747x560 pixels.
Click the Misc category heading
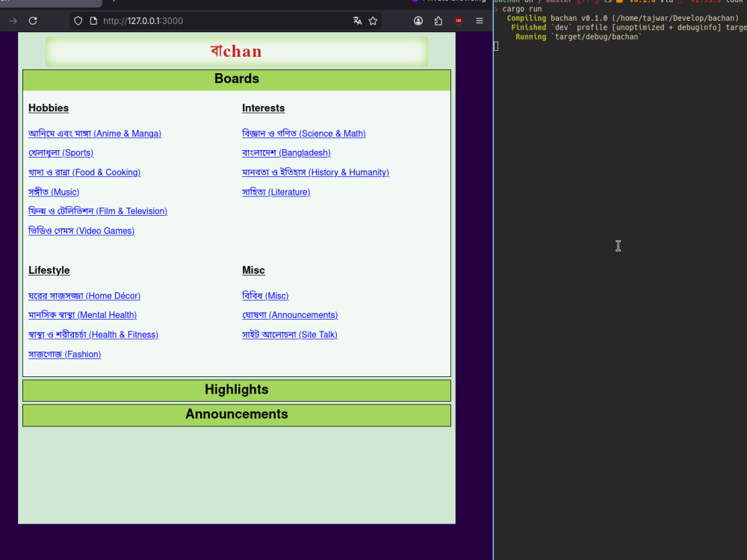coord(253,270)
